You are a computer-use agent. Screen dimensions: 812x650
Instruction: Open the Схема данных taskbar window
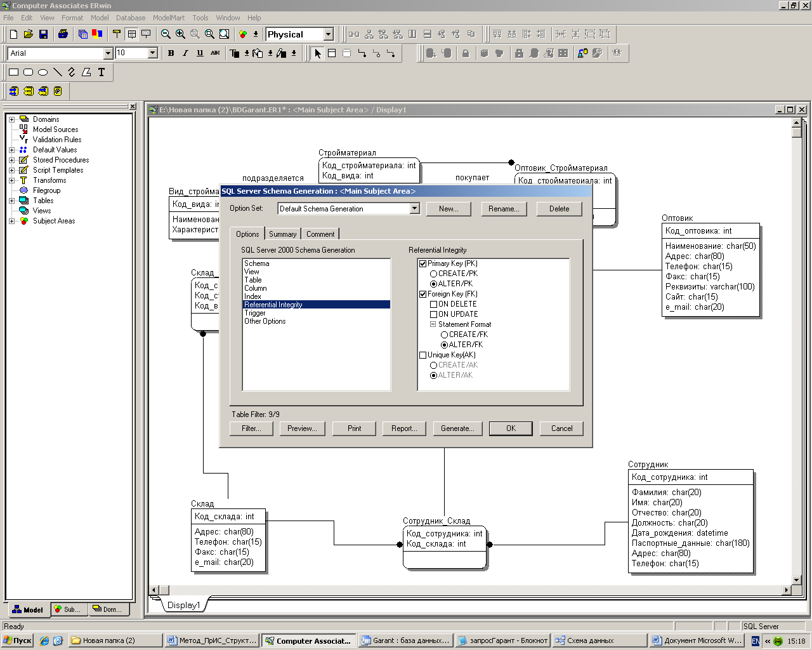(x=599, y=640)
